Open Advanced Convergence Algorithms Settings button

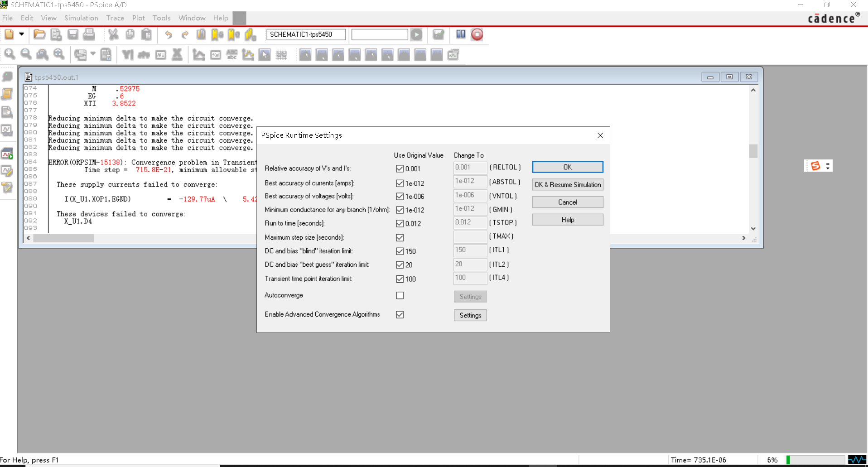[470, 316]
